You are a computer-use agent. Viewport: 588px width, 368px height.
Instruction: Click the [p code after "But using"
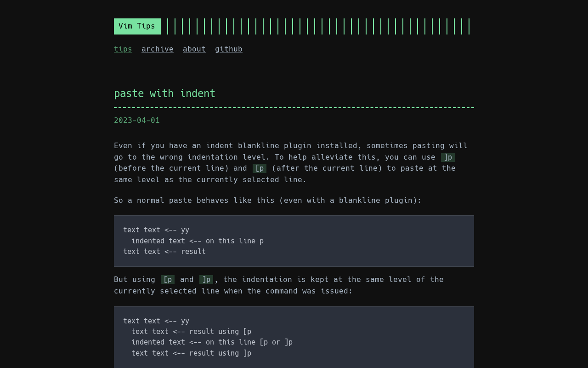click(x=167, y=280)
